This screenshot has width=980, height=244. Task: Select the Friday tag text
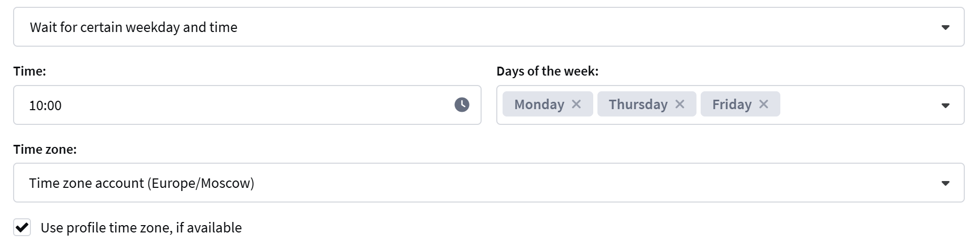click(732, 104)
